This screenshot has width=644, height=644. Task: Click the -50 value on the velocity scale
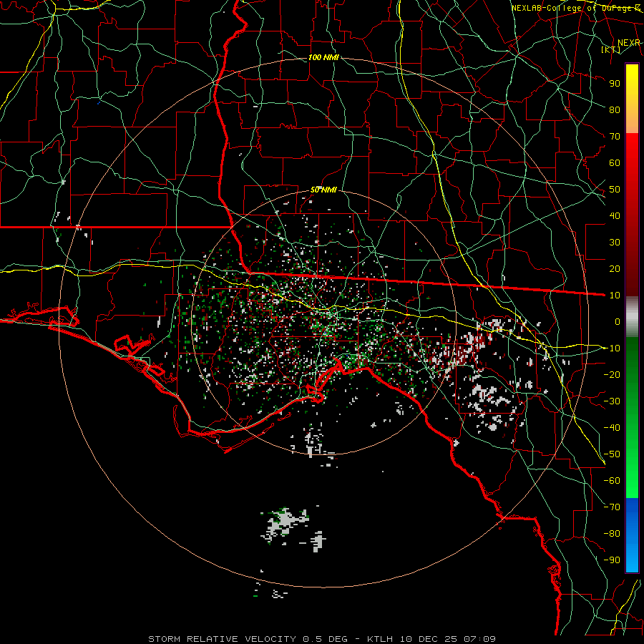point(612,454)
